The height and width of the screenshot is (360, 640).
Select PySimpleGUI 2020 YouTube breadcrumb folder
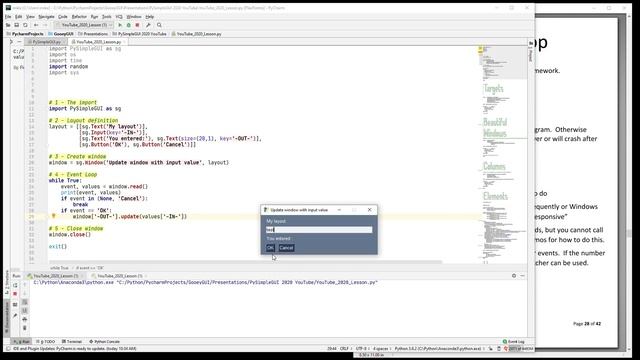click(x=140, y=34)
